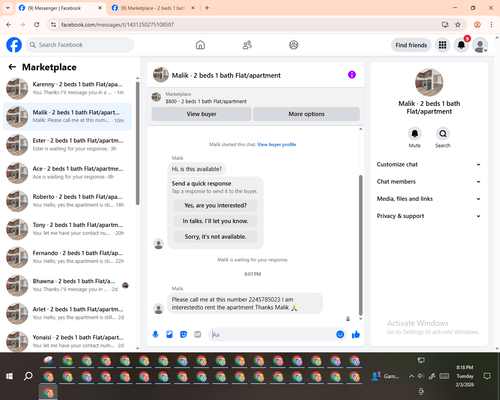500x400 pixels.
Task: Click the chat list scrollbar
Action: [x=138, y=143]
